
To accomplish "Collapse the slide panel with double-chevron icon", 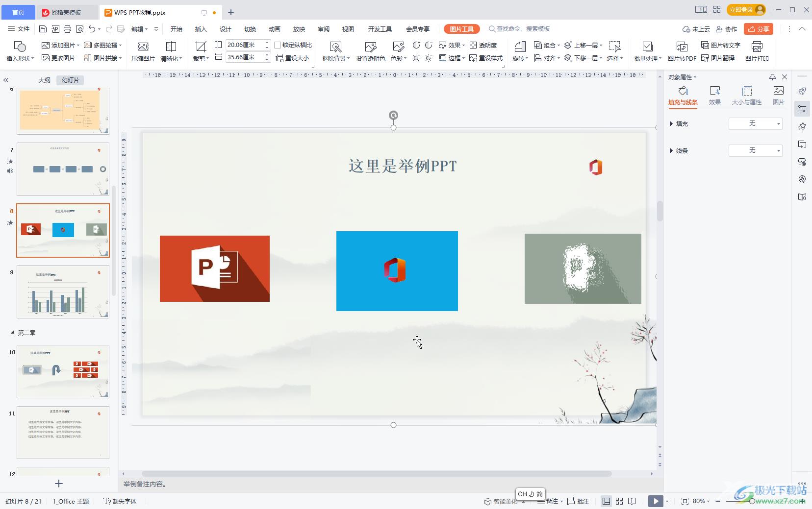I will click(x=6, y=80).
